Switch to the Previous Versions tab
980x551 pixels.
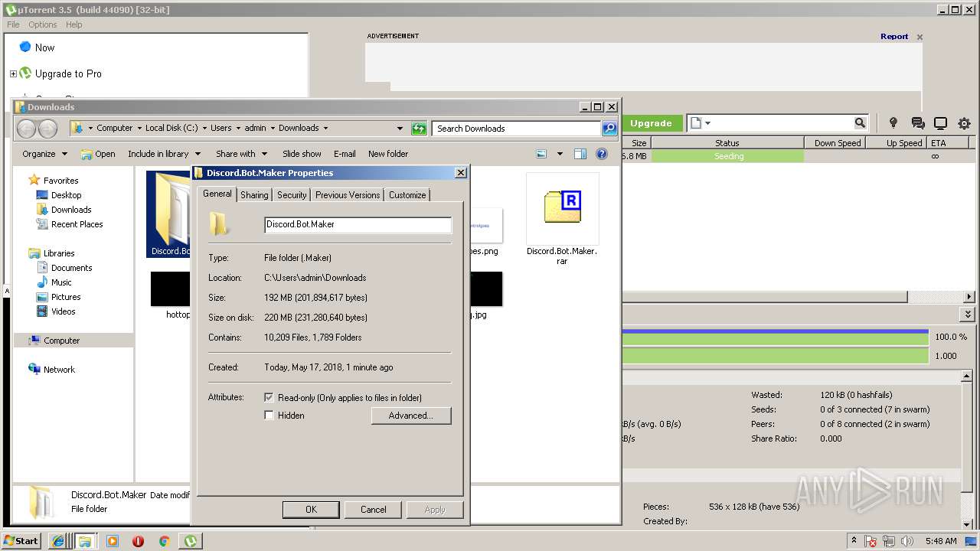(x=348, y=195)
